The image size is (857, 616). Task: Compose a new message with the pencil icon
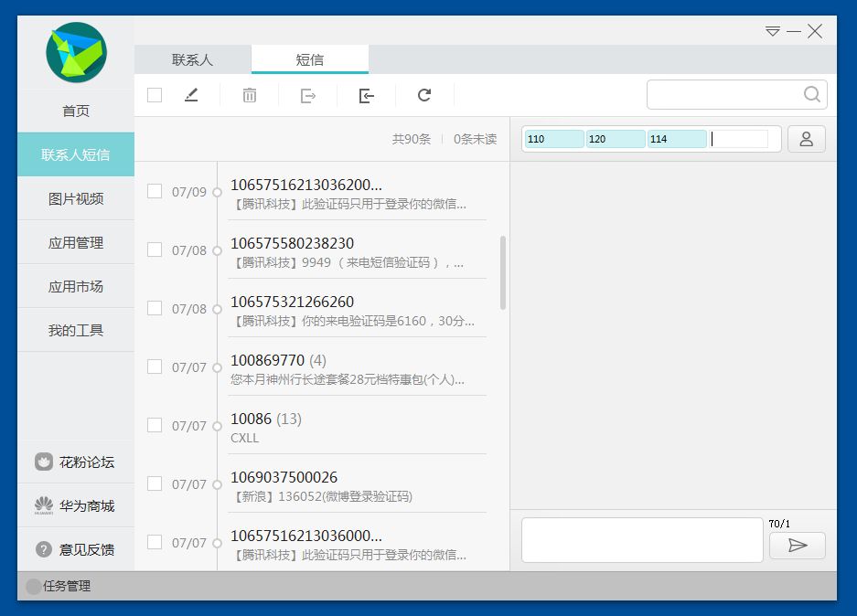[x=191, y=94]
